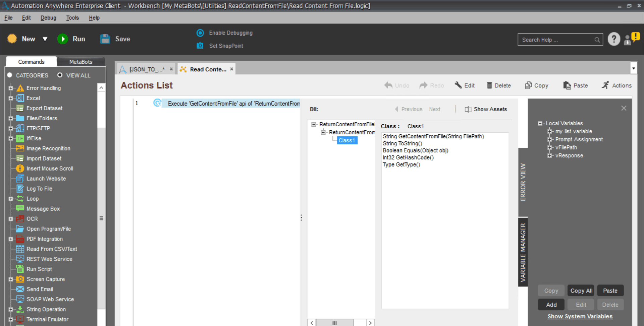Image resolution: width=644 pixels, height=326 pixels.
Task: Open Show System Variables link
Action: pyautogui.click(x=580, y=316)
